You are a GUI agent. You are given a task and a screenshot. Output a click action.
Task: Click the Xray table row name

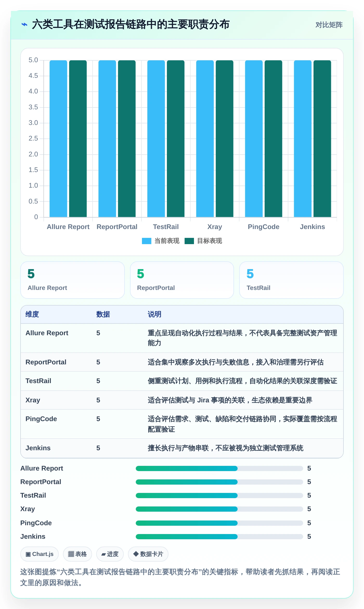(33, 400)
